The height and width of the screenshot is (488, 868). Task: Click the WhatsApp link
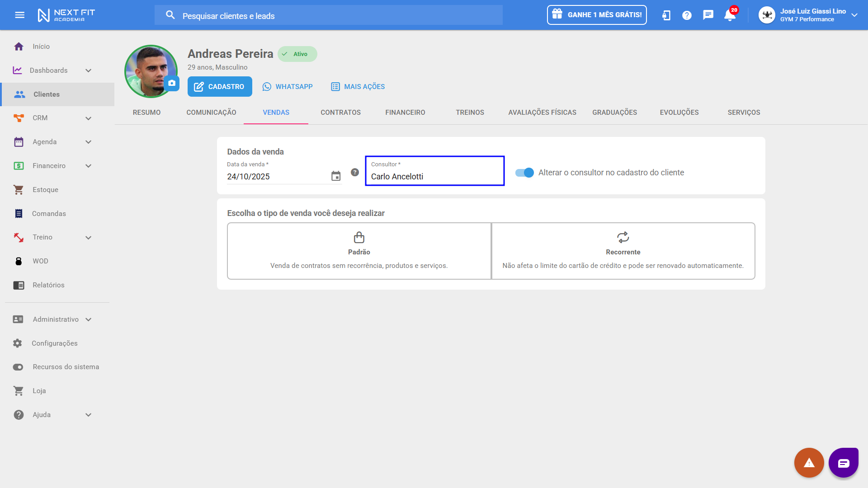pos(288,87)
